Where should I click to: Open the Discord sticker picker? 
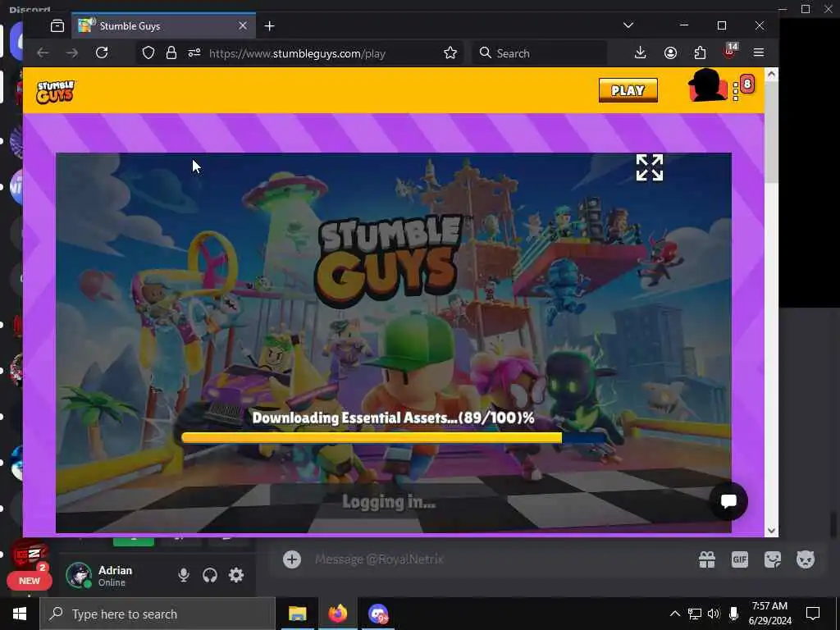pyautogui.click(x=773, y=559)
